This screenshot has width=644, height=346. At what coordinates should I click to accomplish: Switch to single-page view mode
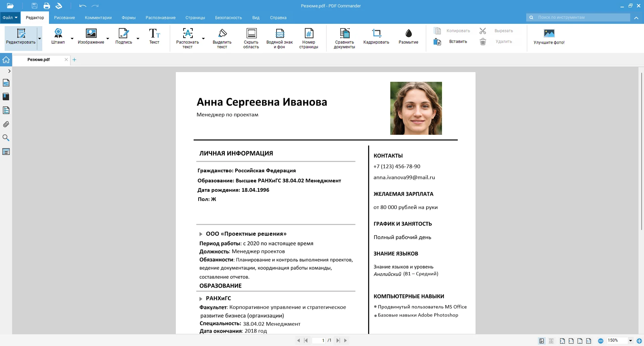coord(541,341)
